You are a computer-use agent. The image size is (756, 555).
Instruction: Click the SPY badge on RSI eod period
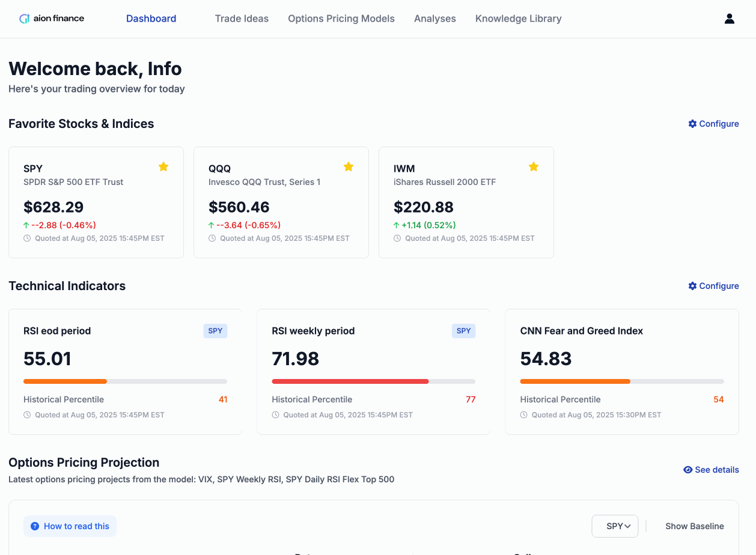click(215, 331)
